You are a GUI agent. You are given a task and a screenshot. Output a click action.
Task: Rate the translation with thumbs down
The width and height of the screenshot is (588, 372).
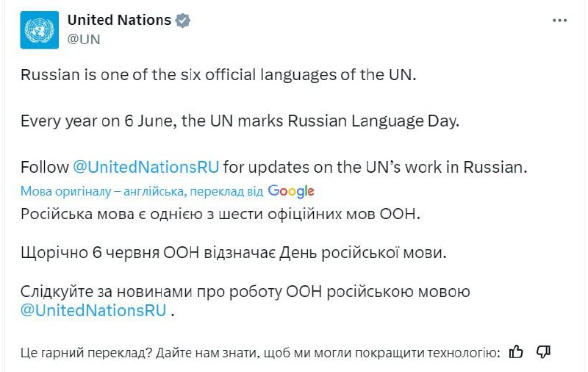544,352
